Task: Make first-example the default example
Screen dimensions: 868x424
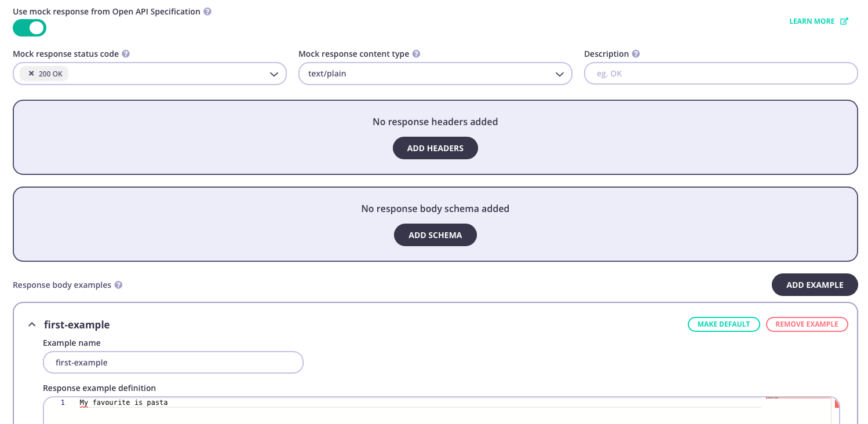Action: click(x=724, y=324)
